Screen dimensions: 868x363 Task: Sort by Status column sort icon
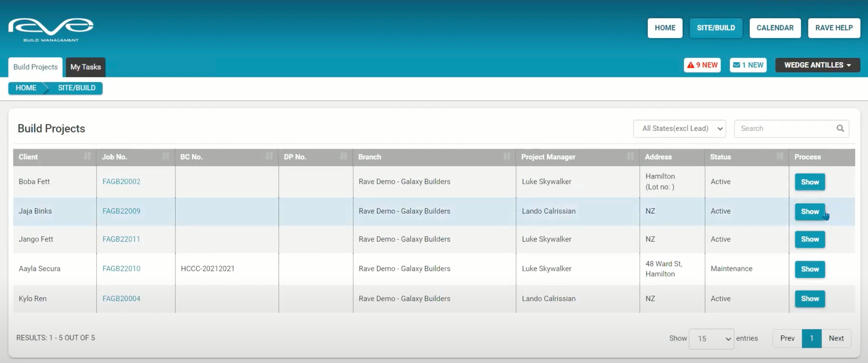coord(780,156)
